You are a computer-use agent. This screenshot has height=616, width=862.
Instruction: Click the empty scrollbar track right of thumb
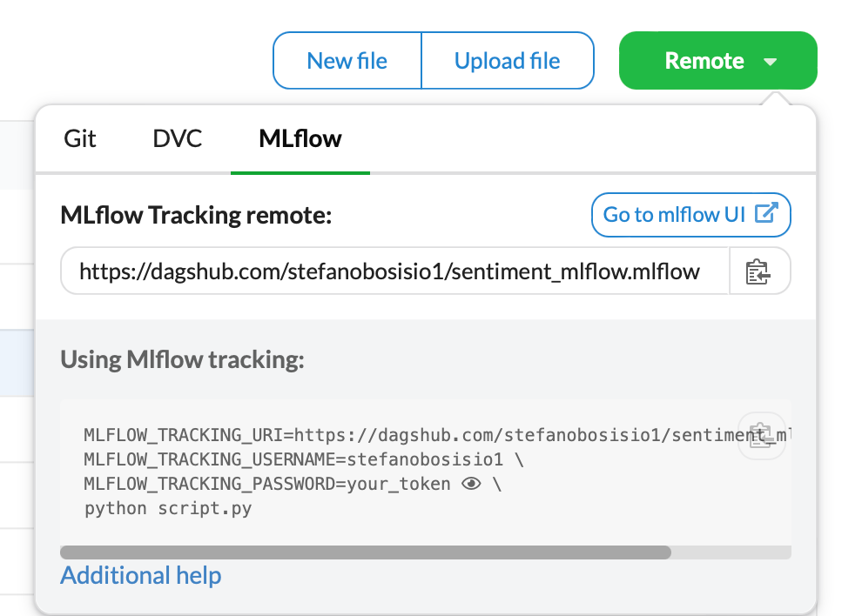coord(731,552)
